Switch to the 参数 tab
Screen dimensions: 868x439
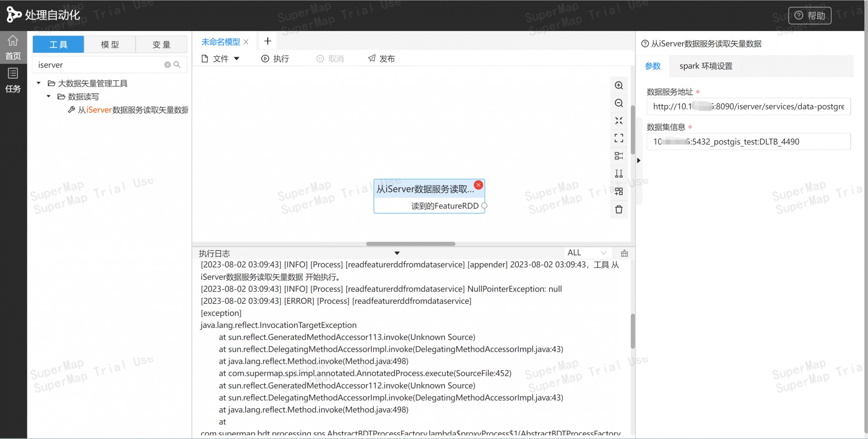click(653, 66)
